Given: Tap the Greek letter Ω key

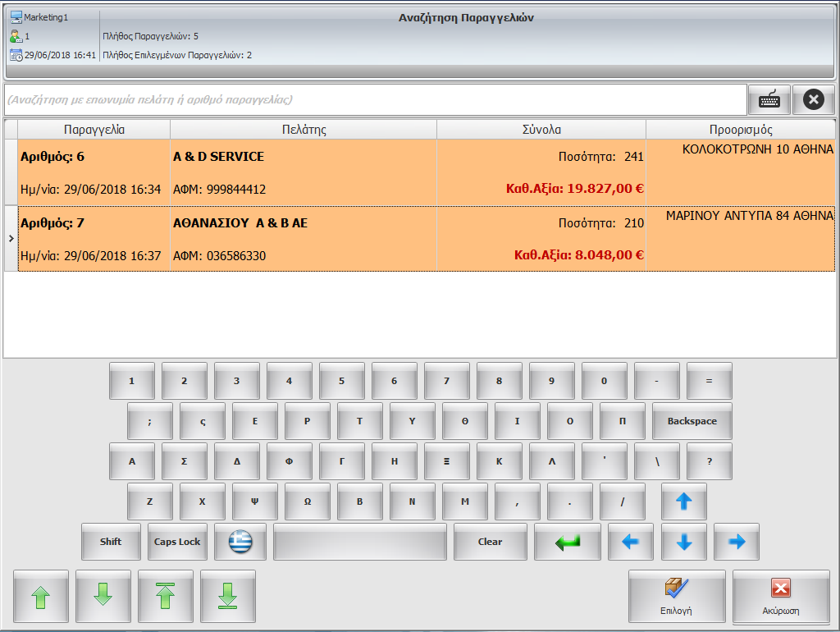Looking at the screenshot, I should [308, 501].
